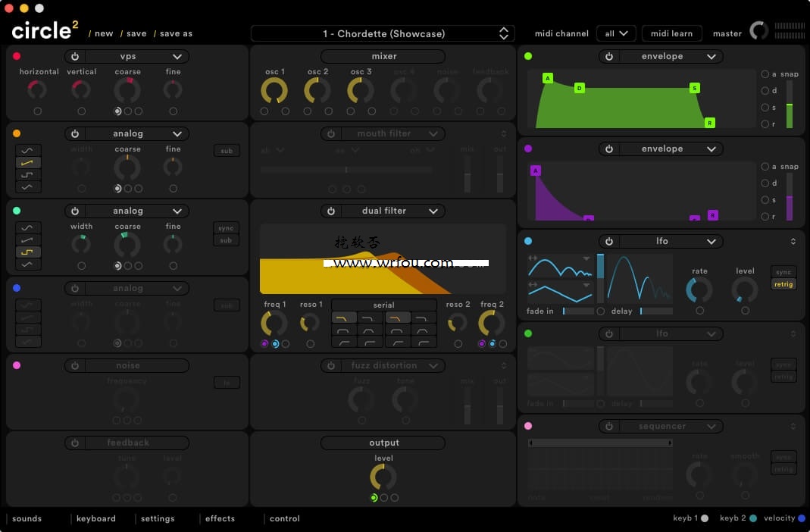This screenshot has width=810, height=532.
Task: Click the keyb 1 modulation source dot
Action: click(705, 518)
